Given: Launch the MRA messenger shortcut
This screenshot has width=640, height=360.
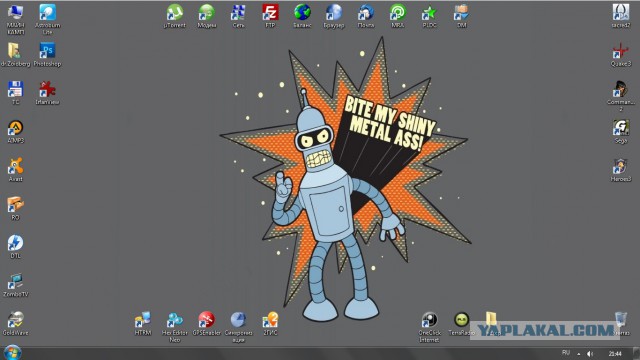Looking at the screenshot, I should pos(398,12).
